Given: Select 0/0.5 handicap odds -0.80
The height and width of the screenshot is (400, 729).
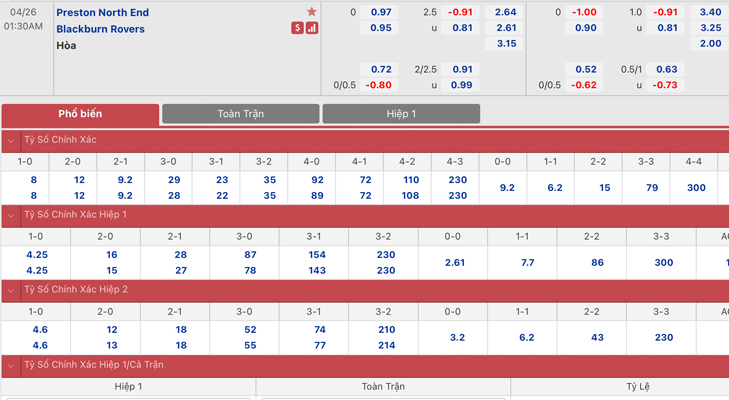Looking at the screenshot, I should tap(378, 85).
